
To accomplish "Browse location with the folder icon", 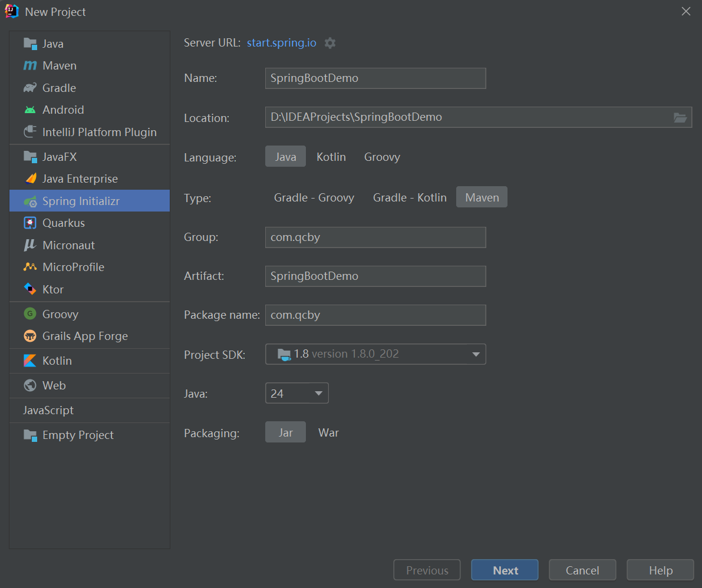I will [680, 118].
